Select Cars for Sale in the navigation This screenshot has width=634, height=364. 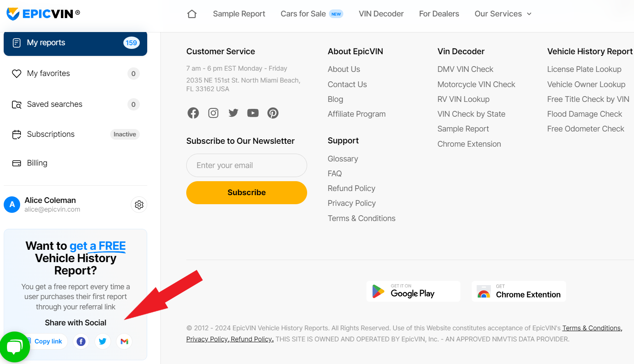click(303, 14)
